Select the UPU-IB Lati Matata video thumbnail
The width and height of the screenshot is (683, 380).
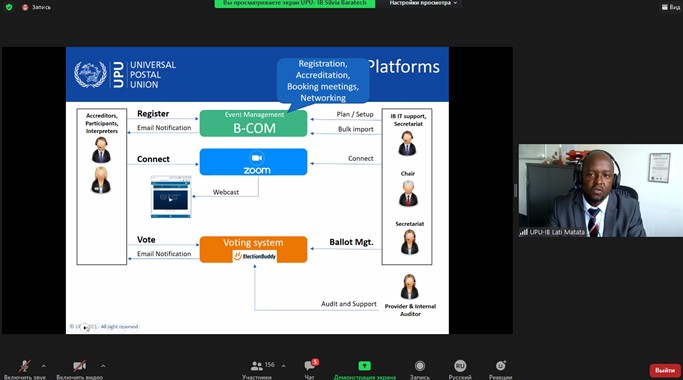601,190
